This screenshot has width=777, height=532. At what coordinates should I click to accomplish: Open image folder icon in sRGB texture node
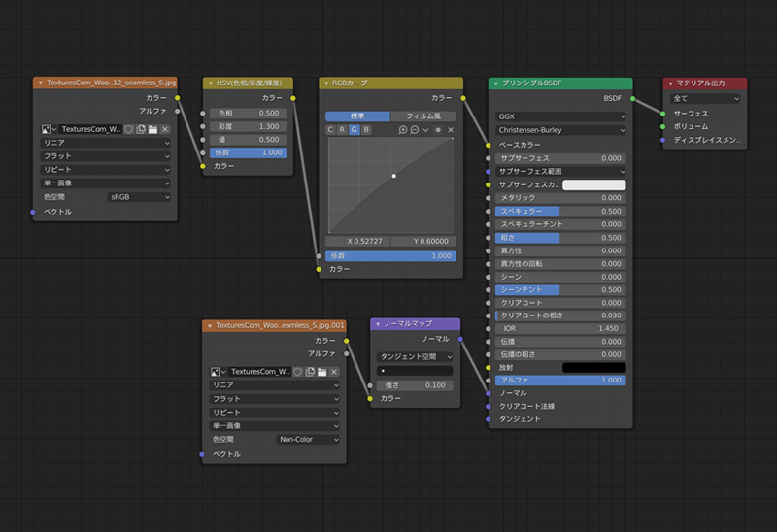[x=152, y=129]
